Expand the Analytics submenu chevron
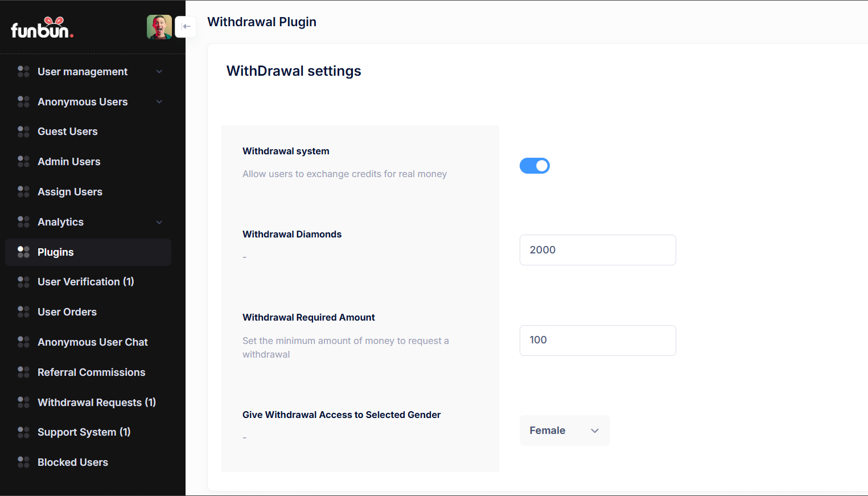868x496 pixels. click(159, 222)
